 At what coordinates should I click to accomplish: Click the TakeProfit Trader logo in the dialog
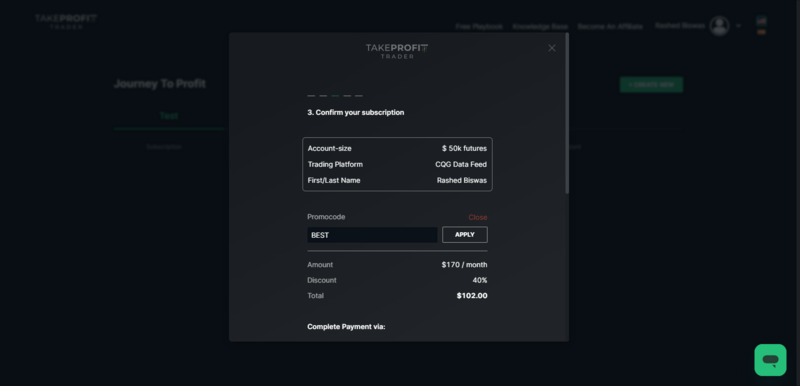397,51
